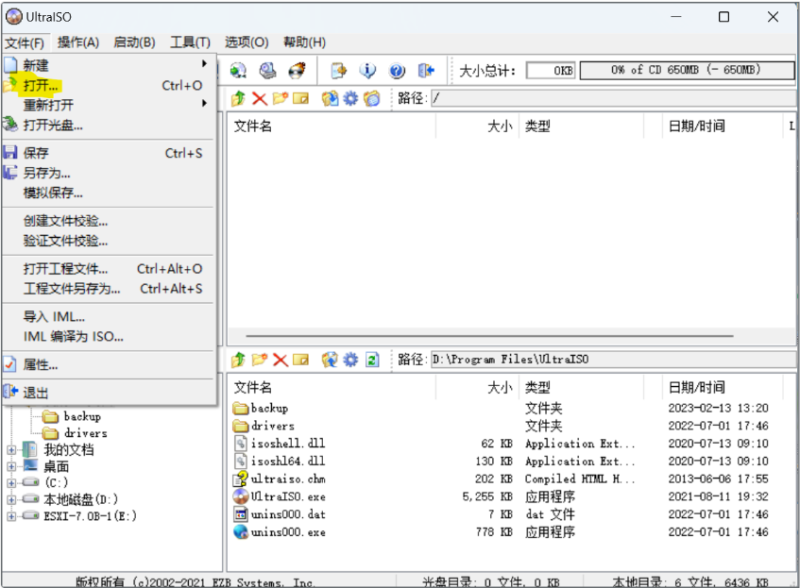Image resolution: width=800 pixels, height=588 pixels.
Task: Click the exit door toolbar icon
Action: [426, 70]
